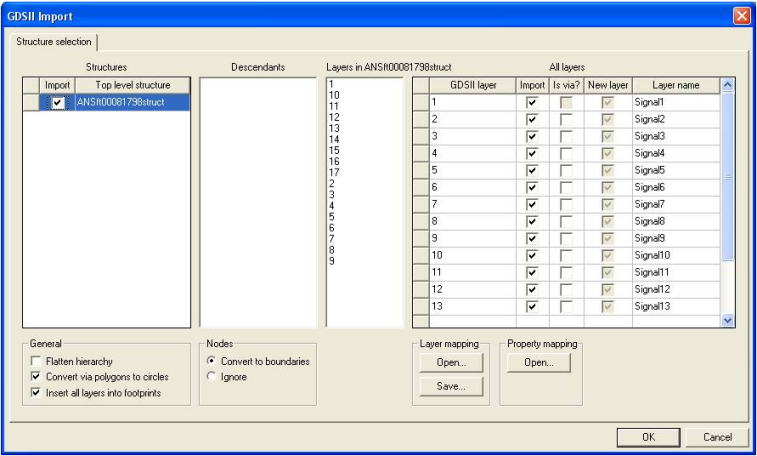The height and width of the screenshot is (456, 757).
Task: Select the Structure selection tab
Action: (x=53, y=42)
